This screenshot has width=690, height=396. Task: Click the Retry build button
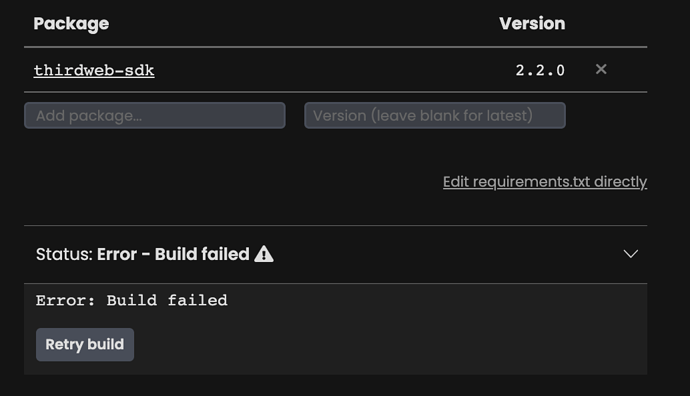pyautogui.click(x=85, y=345)
